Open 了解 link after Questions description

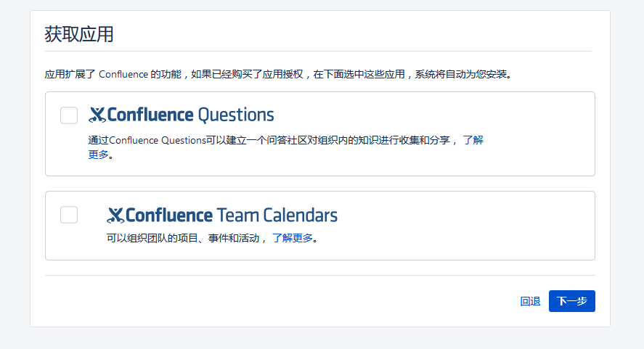pyautogui.click(x=473, y=140)
